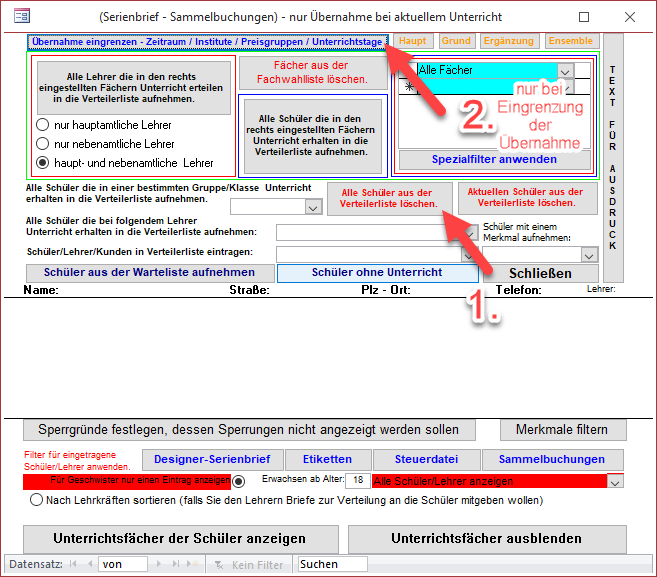Click the Lehrer: column header
The width and height of the screenshot is (657, 577).
pos(601,289)
